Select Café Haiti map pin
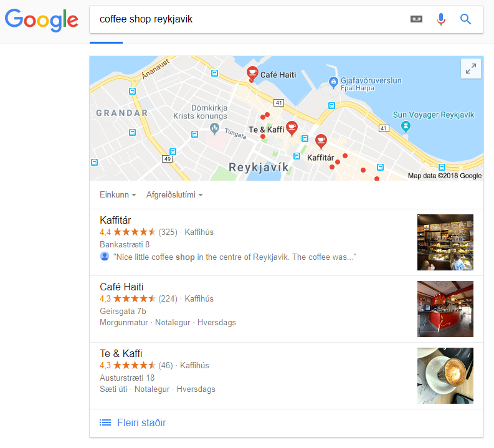Image resolution: width=494 pixels, height=448 pixels. 252,73
